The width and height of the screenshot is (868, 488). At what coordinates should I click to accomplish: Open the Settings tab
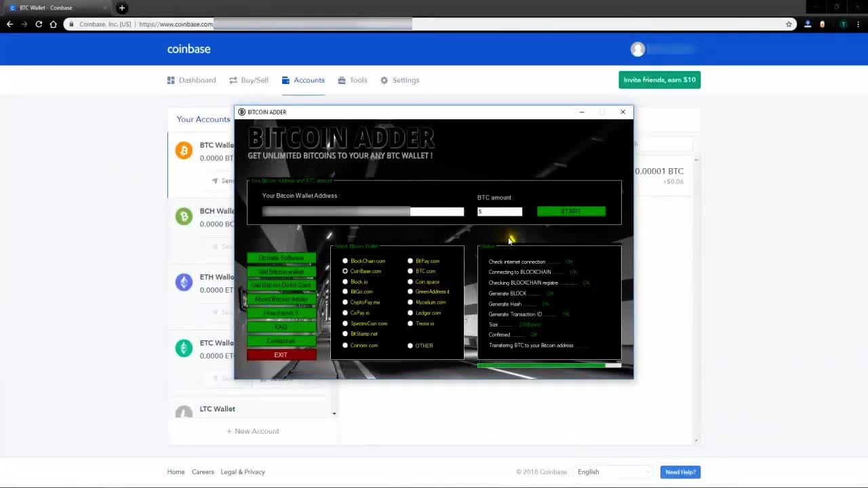point(399,80)
